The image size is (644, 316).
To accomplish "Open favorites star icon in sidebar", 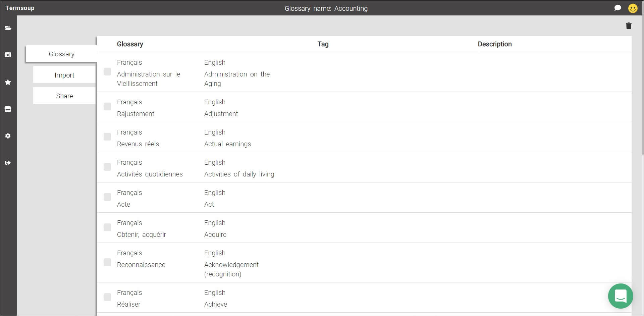I will tap(8, 82).
